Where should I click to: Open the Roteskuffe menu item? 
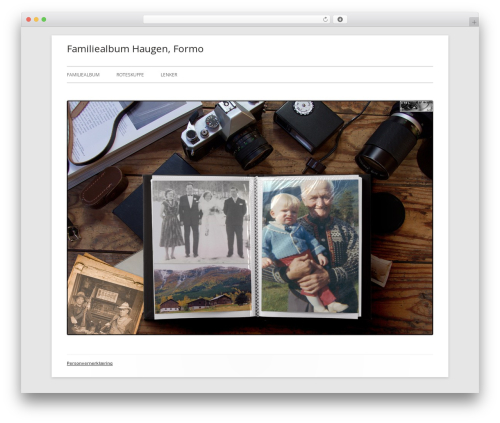tap(130, 75)
